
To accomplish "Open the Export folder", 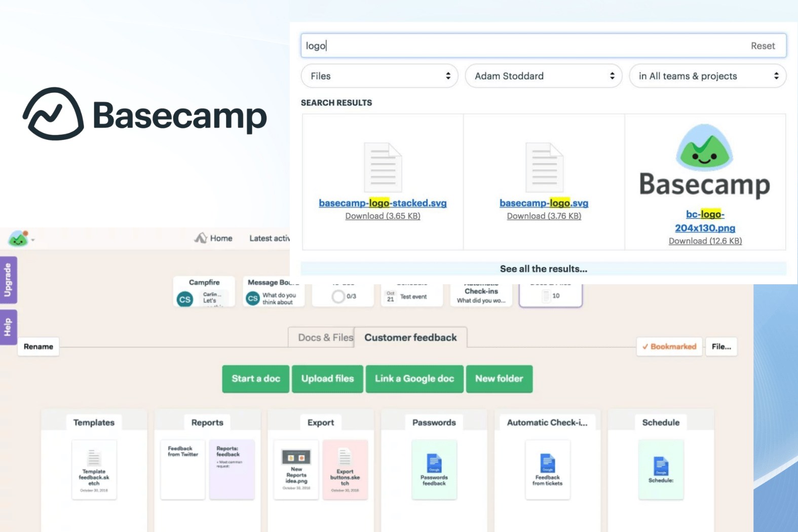I will coord(321,423).
